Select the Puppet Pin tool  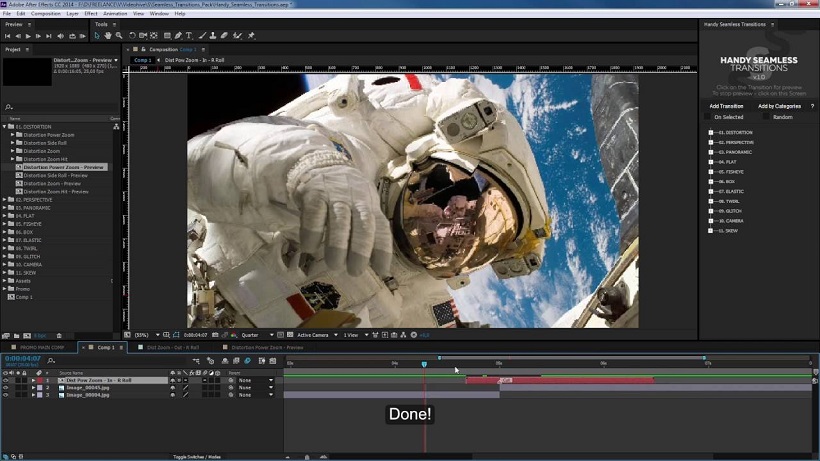251,36
